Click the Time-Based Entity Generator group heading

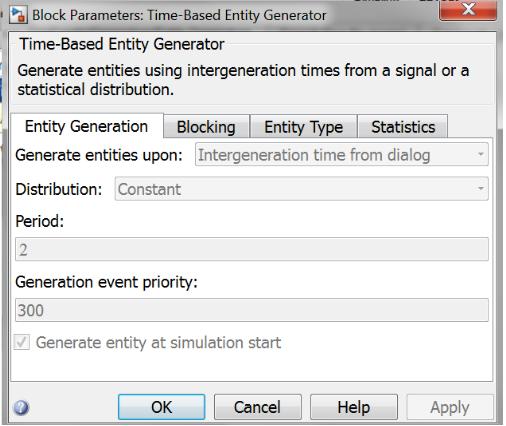tap(122, 44)
